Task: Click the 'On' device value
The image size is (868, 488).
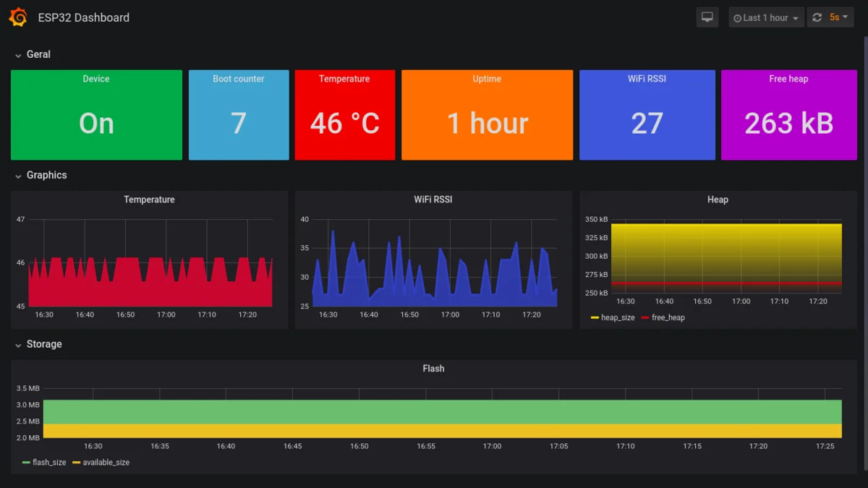Action: (x=96, y=124)
